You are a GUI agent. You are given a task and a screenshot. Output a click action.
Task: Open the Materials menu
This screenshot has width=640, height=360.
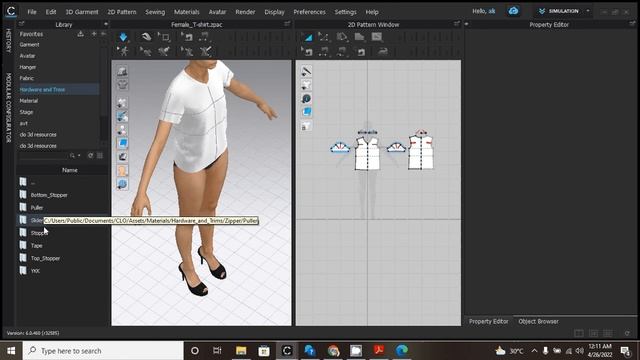coord(187,12)
